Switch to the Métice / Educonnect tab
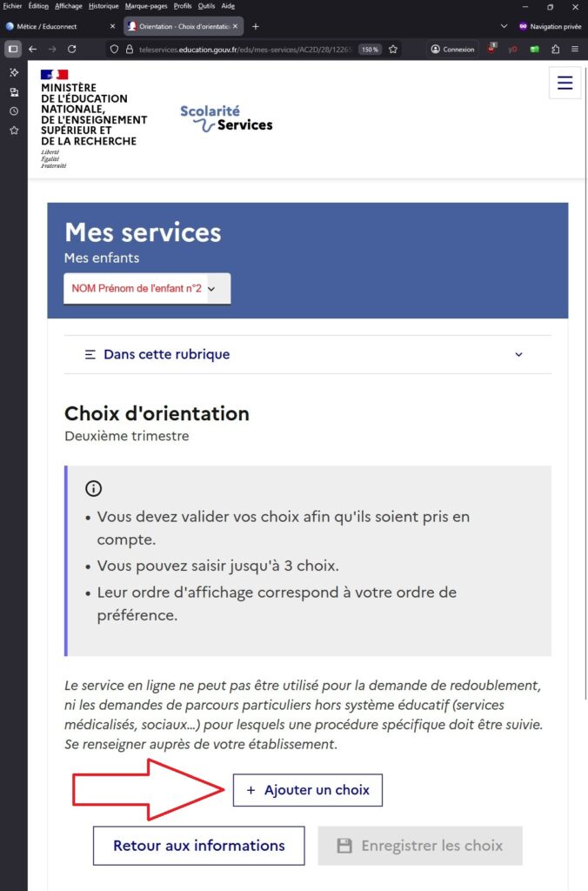 point(57,26)
